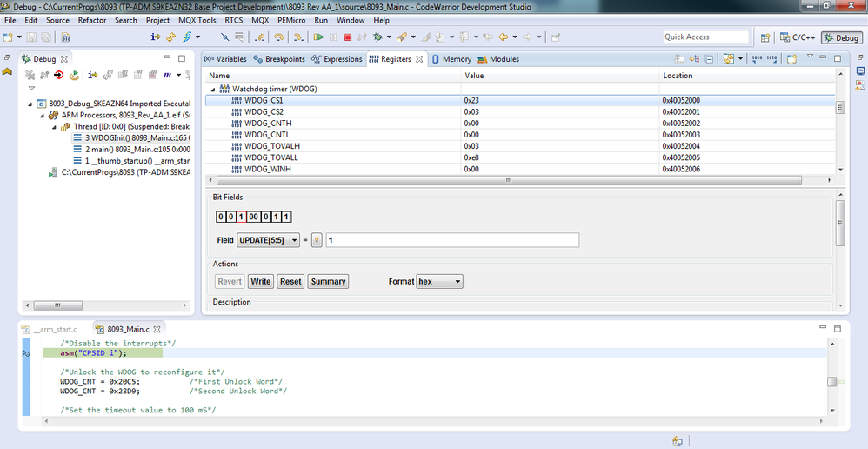Click the lightning Flash programmer icon
The height and width of the screenshot is (449, 868).
[x=188, y=37]
